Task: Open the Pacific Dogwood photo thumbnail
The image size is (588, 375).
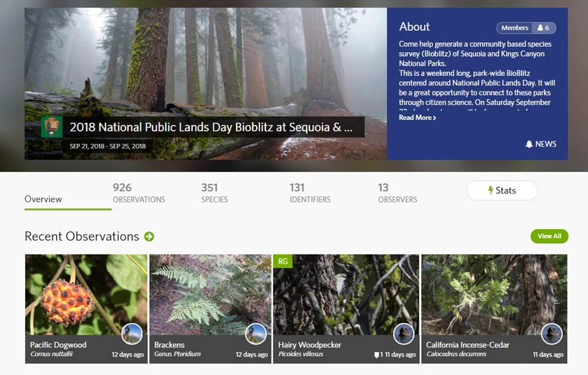Action: coord(86,295)
